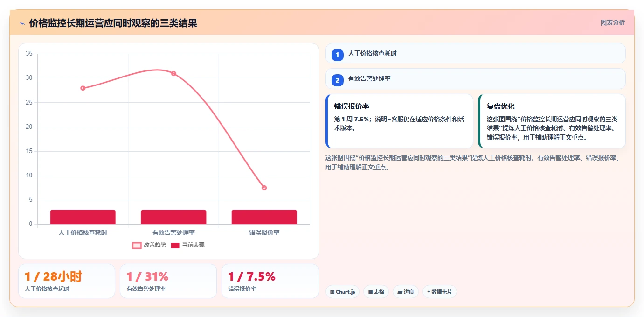Click the icon inside the 表格 chip

coord(370,292)
